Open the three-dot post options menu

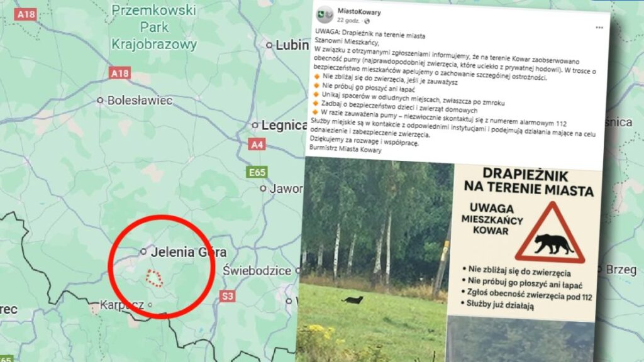click(x=599, y=28)
